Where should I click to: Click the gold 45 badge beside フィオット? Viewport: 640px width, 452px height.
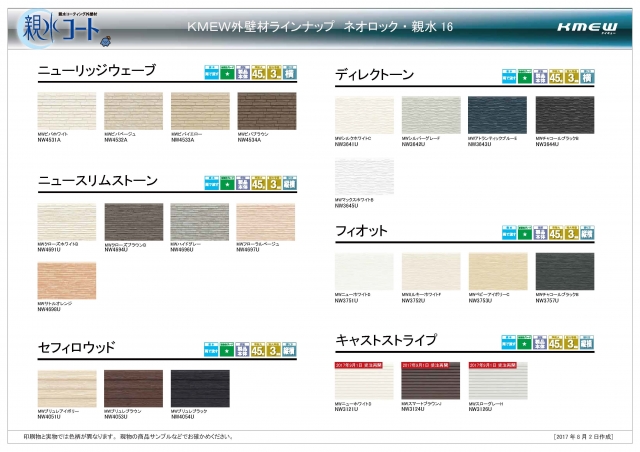(x=556, y=233)
